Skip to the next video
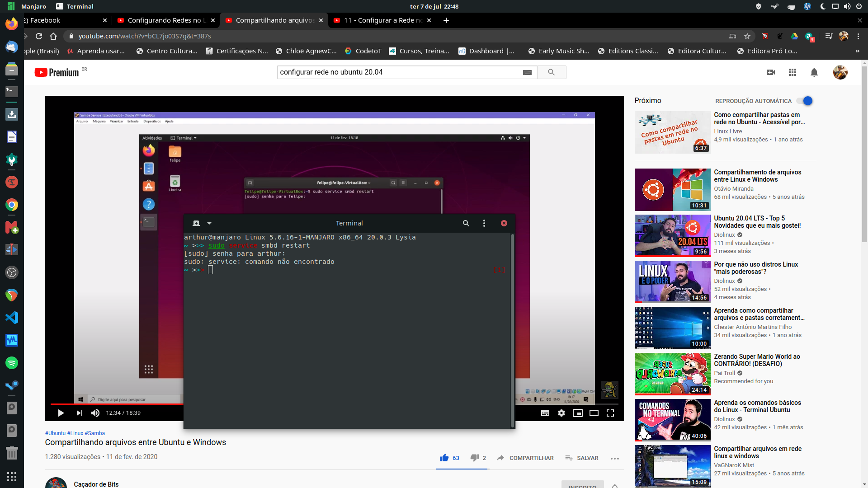This screenshot has width=868, height=488. pos(80,413)
